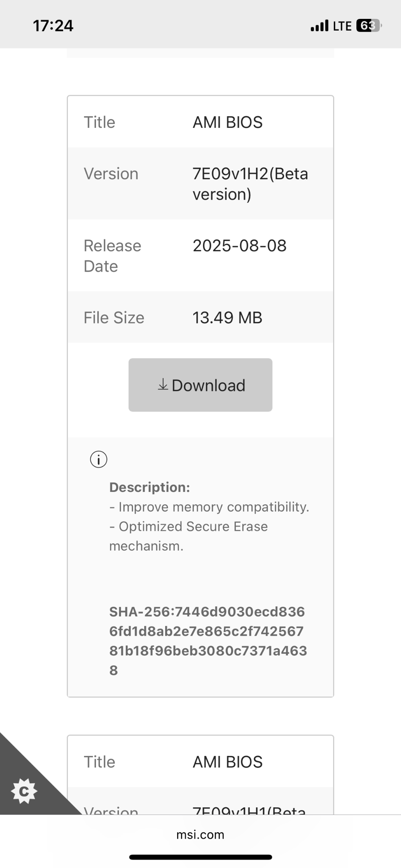Tap the msi.com address bar
Viewport: 401px width, 868px height.
pos(200,835)
